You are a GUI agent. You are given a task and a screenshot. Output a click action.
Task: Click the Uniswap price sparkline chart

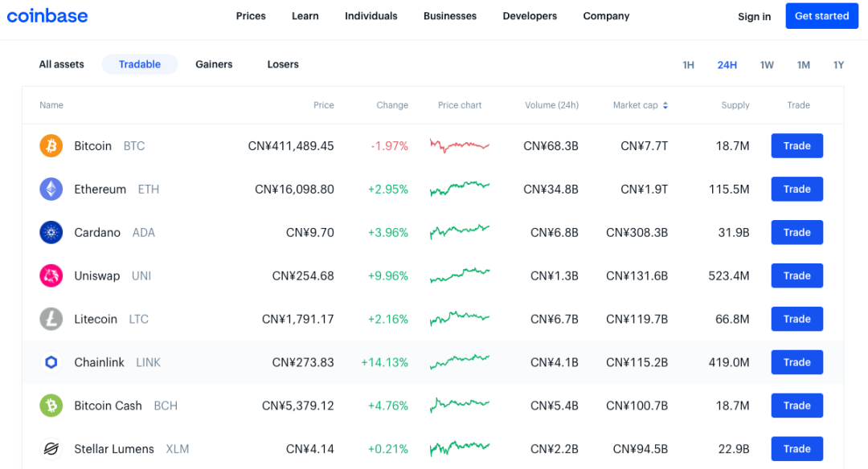[x=460, y=275]
